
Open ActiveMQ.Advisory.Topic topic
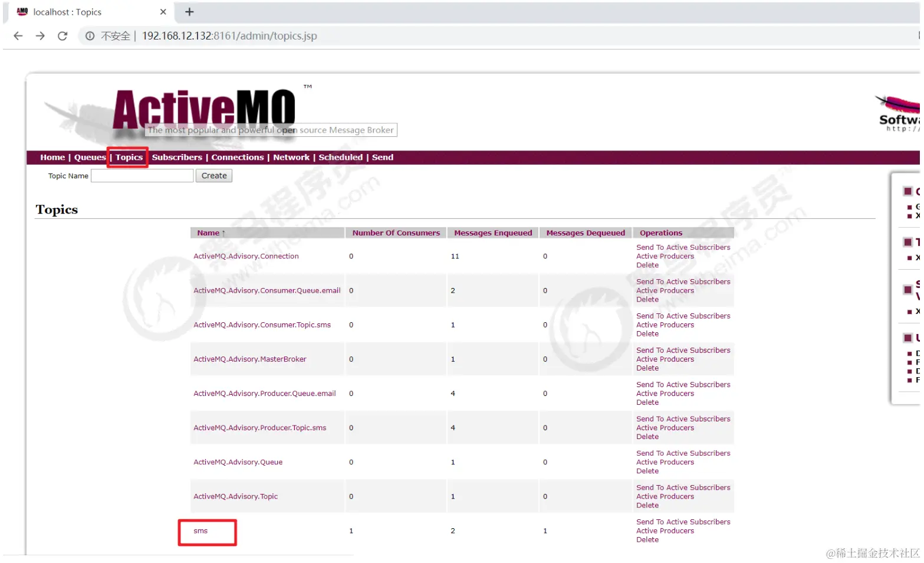pos(236,496)
